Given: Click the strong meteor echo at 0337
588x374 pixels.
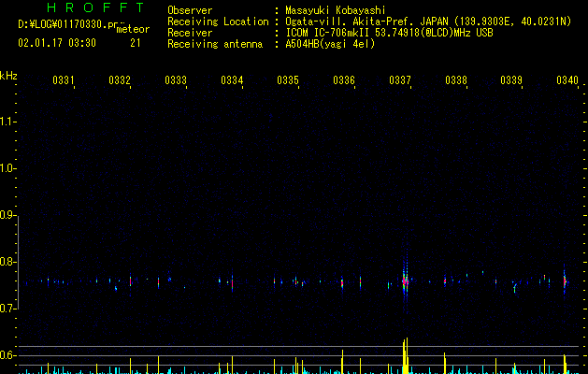Looking at the screenshot, I should [x=406, y=281].
